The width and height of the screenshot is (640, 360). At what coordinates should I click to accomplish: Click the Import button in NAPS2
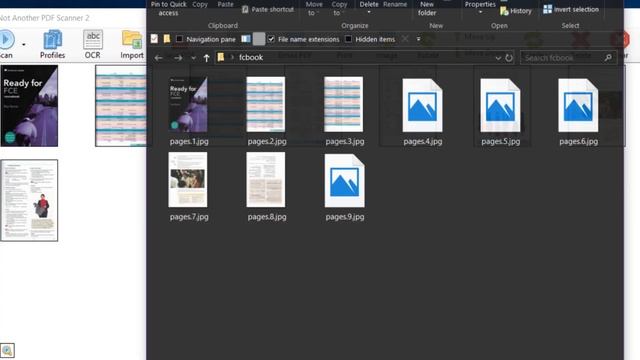coord(132,44)
